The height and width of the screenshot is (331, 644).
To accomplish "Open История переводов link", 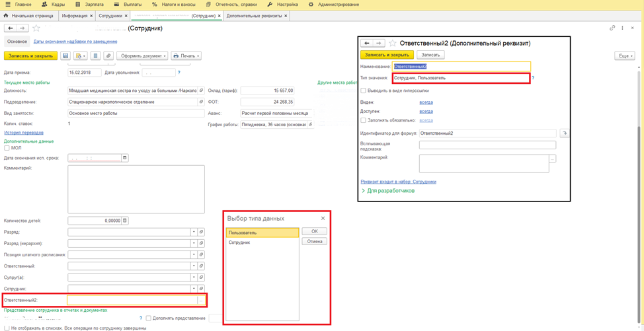I will [x=24, y=133].
